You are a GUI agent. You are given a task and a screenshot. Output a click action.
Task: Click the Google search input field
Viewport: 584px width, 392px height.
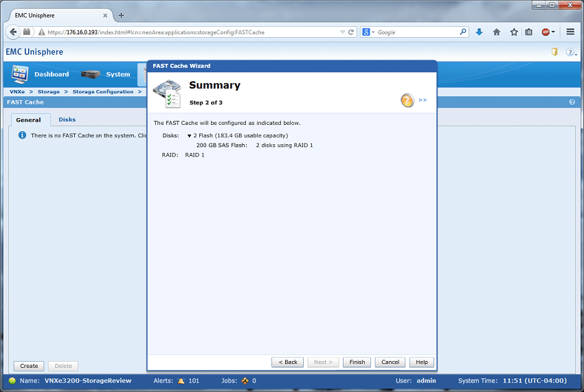417,32
